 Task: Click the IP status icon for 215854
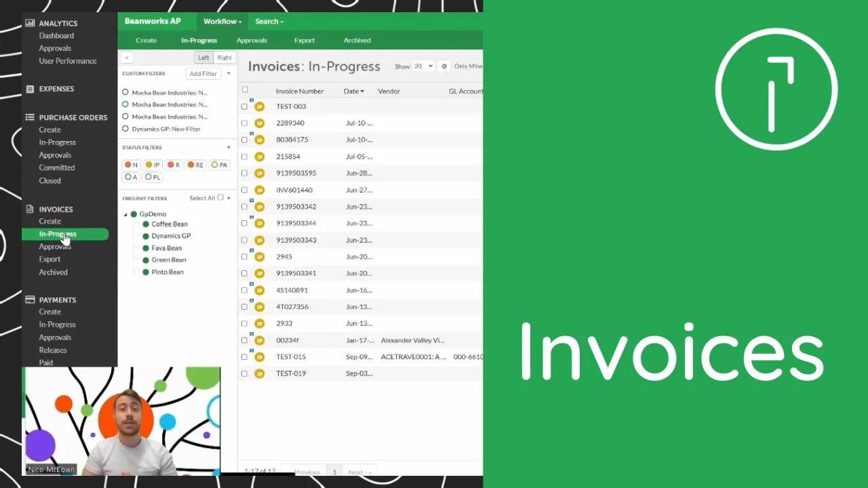259,157
